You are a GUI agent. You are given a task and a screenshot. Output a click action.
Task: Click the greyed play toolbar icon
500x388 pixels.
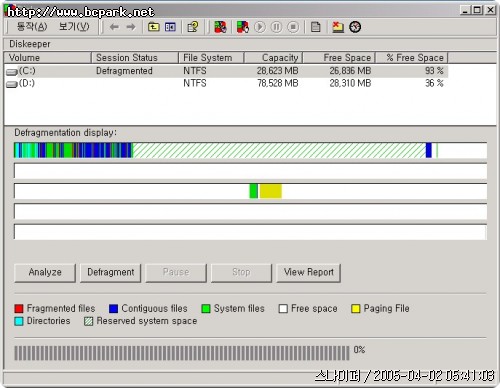point(260,27)
